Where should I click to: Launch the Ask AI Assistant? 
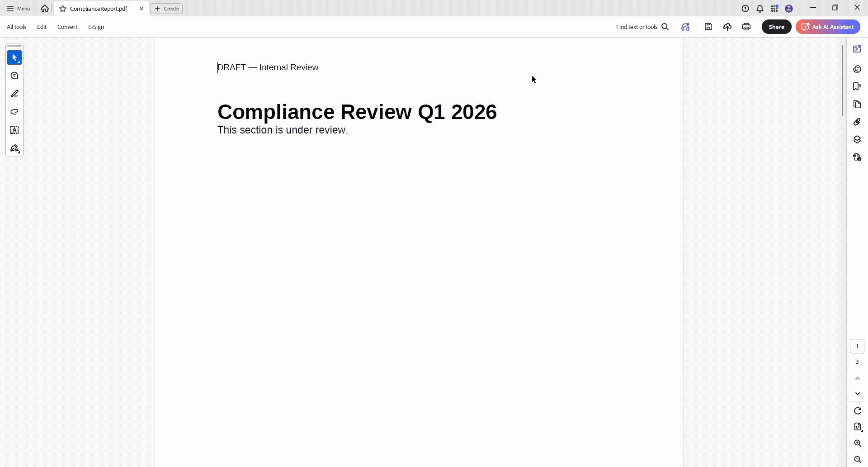point(828,27)
